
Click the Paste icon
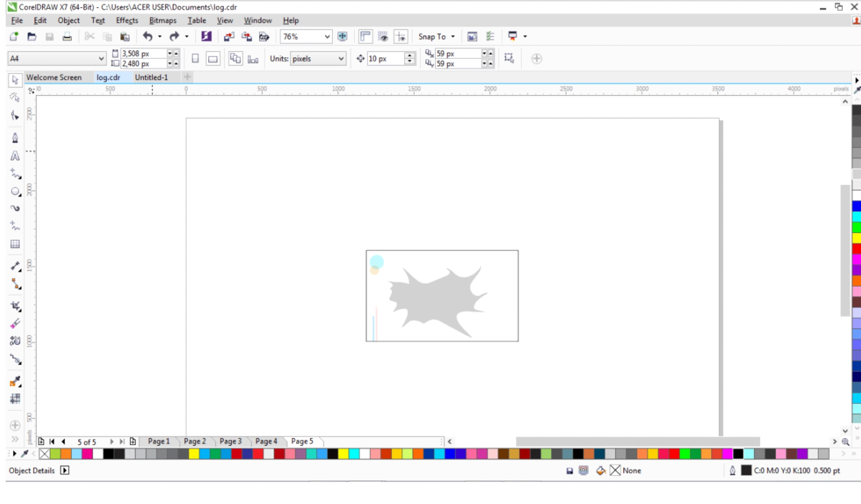[x=125, y=36]
